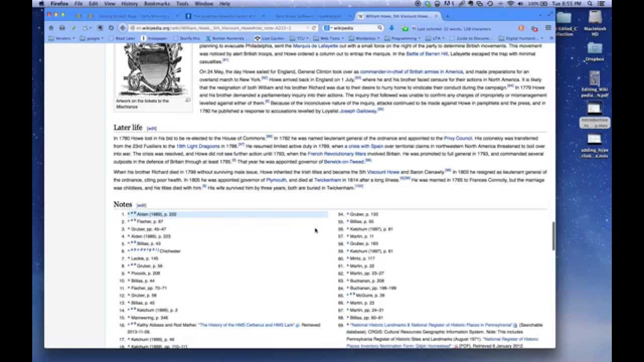Expand the Web Tools bookmarks folder
Image resolution: width=644 pixels, height=362 pixels.
point(330,38)
